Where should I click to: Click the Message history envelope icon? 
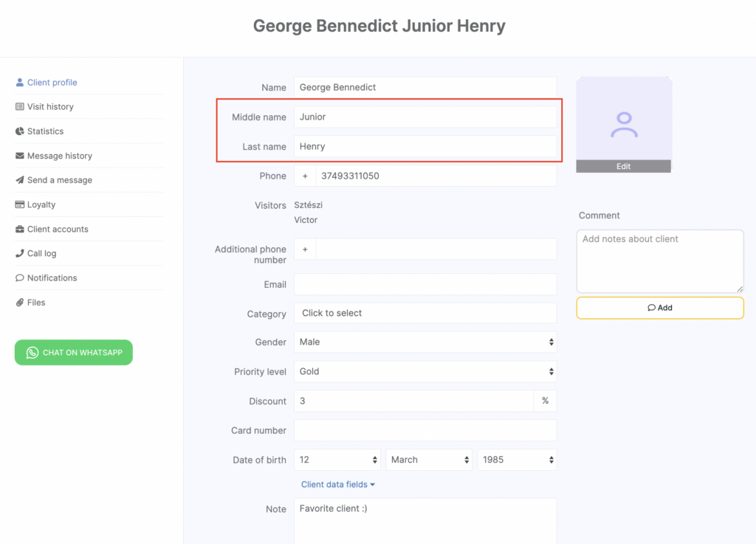pyautogui.click(x=20, y=156)
